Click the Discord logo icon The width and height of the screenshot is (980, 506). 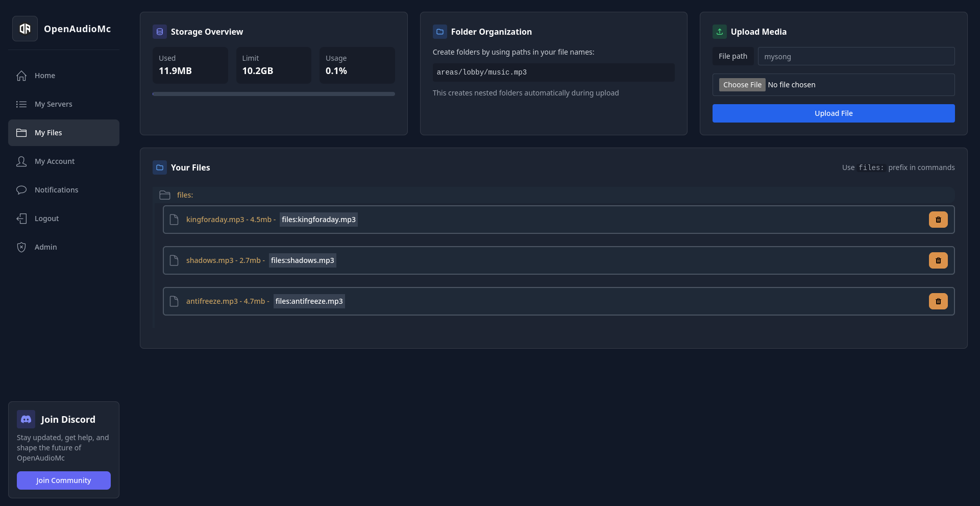26,419
